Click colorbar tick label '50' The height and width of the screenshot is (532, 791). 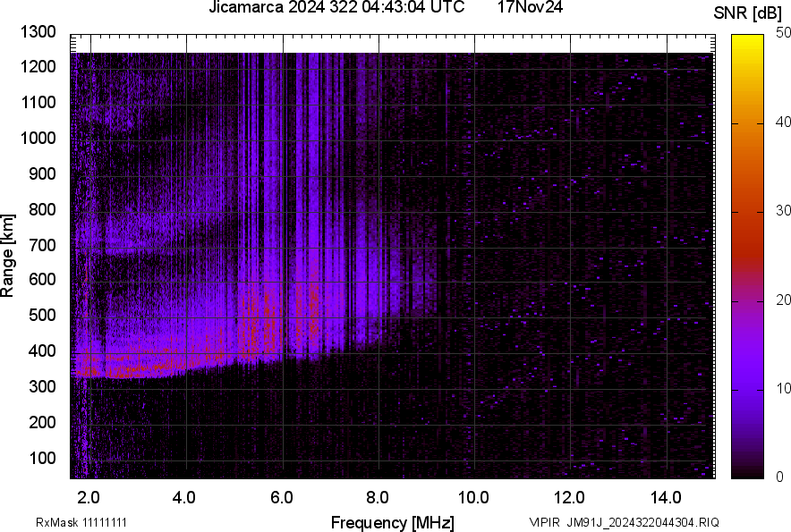[x=783, y=33]
